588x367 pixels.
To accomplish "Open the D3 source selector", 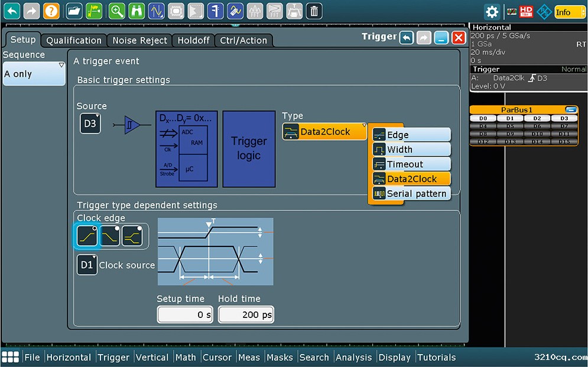I will (x=90, y=124).
